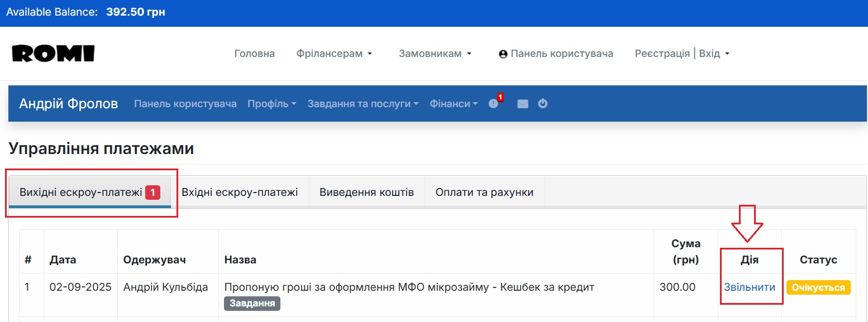Open the notifications icon with badge 1
The height and width of the screenshot is (322, 868).
tap(493, 103)
